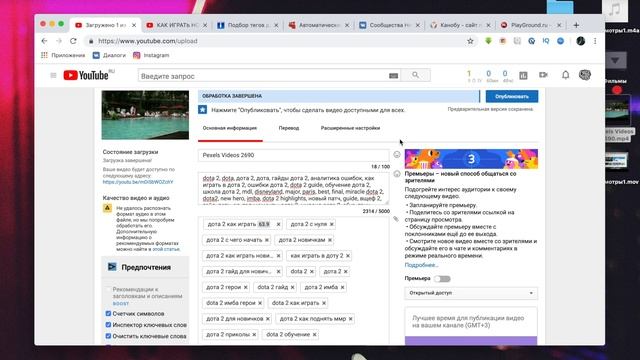Remove the дота 2 обучение tag
The height and width of the screenshot is (360, 640).
point(314,335)
